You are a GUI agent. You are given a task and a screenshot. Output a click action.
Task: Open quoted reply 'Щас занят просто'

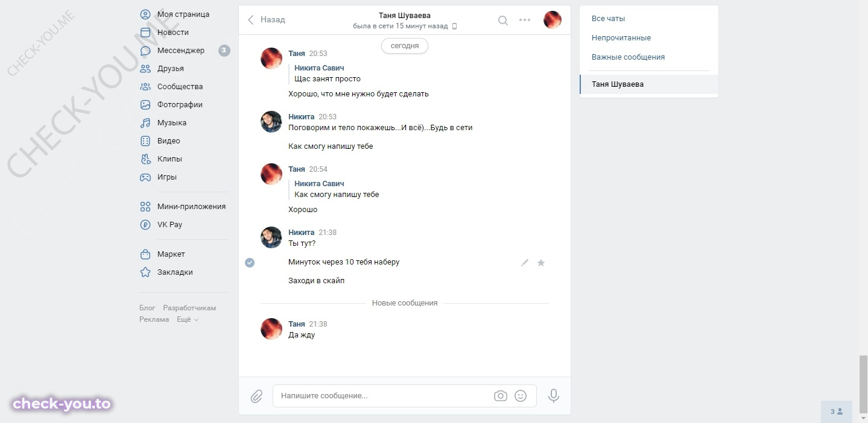(328, 79)
